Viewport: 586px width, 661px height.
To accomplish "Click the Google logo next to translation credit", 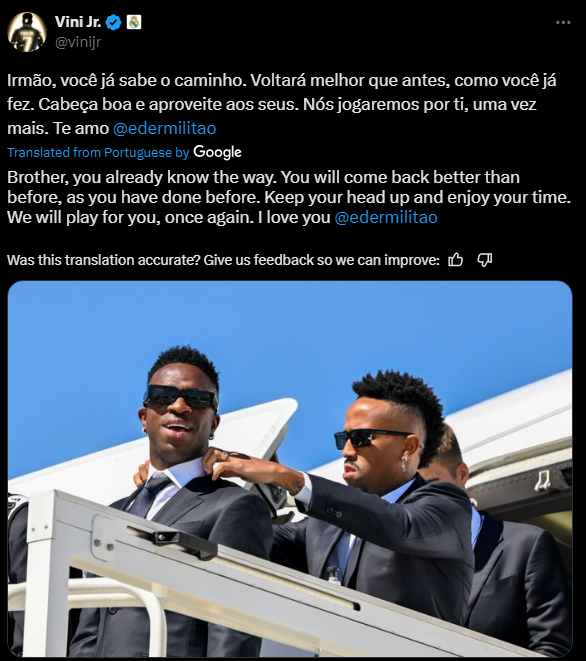I will coord(217,152).
